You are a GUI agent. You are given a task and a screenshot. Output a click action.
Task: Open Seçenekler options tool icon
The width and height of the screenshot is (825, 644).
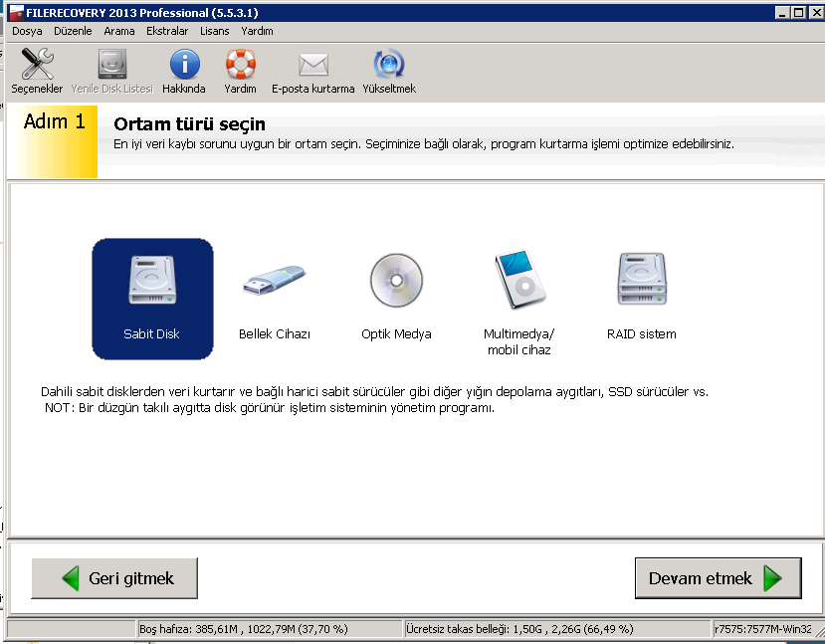tap(37, 64)
